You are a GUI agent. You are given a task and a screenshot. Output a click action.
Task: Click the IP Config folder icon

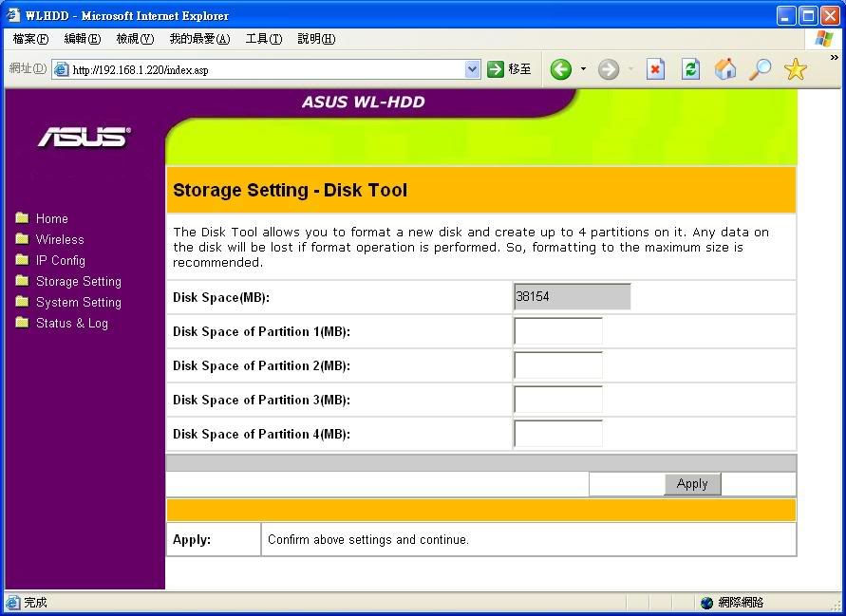pos(22,259)
